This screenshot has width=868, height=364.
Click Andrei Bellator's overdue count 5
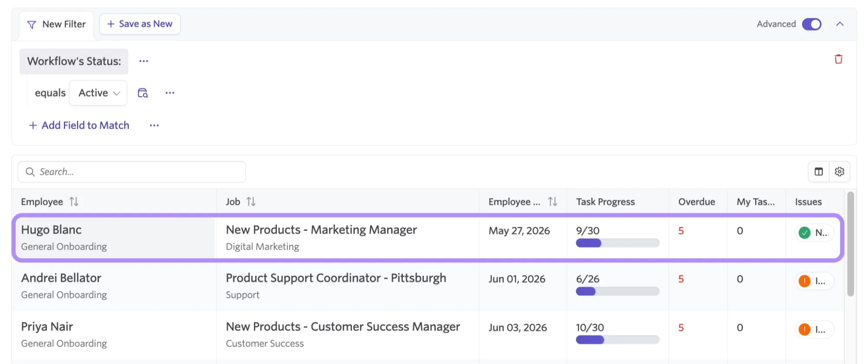pos(681,279)
